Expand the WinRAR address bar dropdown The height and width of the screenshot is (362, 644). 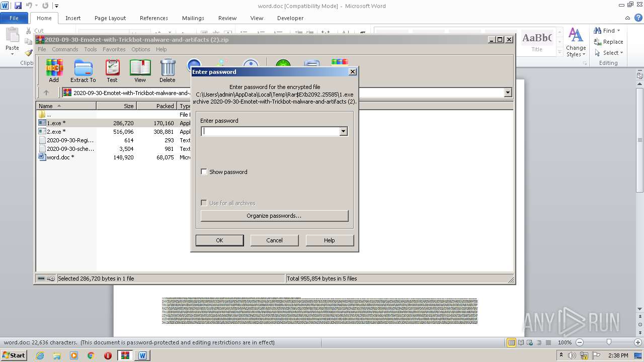pos(508,93)
